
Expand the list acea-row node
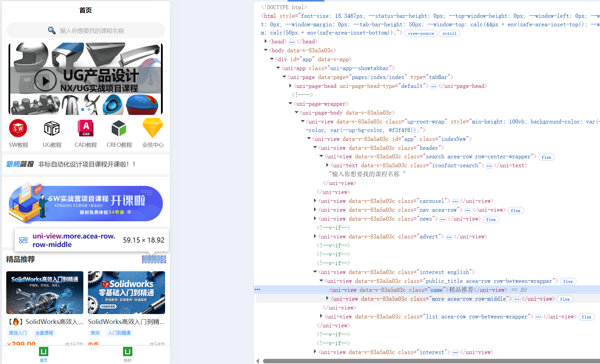pos(321,316)
